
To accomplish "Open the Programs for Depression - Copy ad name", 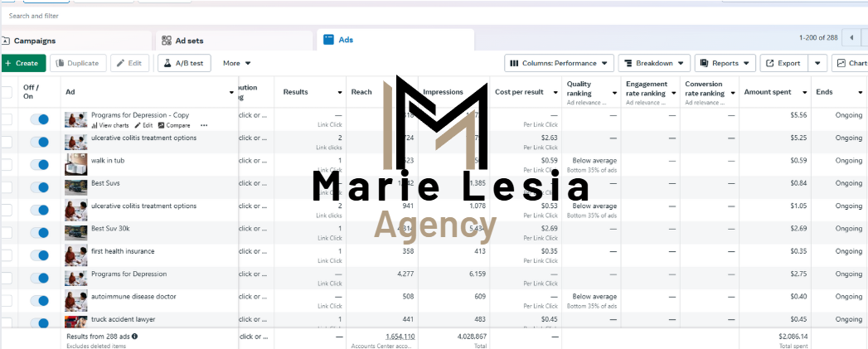I will click(x=140, y=115).
